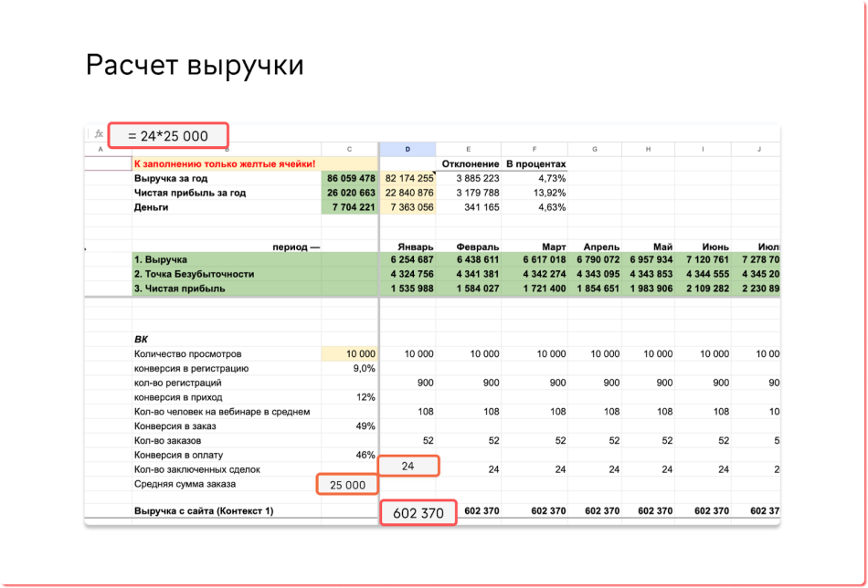The image size is (868, 588).
Task: Click the fx formula icon
Action: 99,134
